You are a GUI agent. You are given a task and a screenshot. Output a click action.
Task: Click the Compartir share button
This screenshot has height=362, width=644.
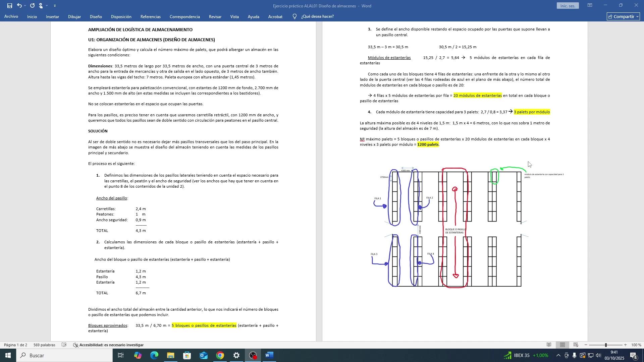click(623, 16)
